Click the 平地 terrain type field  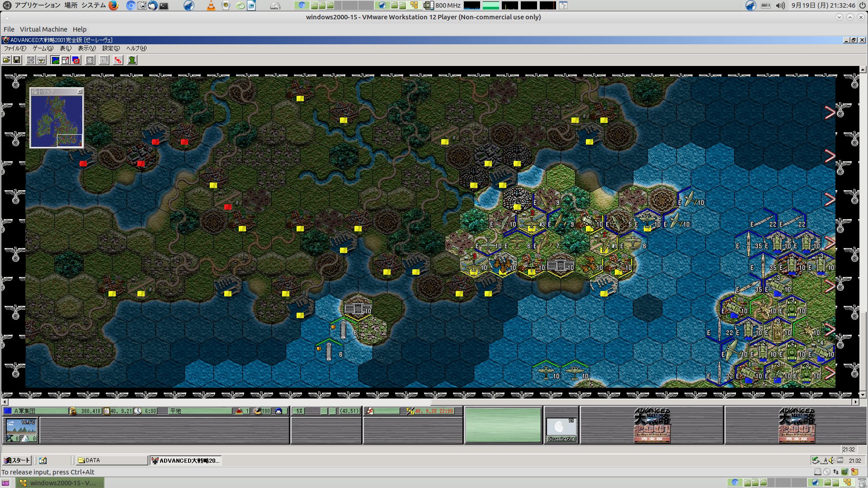[x=200, y=411]
